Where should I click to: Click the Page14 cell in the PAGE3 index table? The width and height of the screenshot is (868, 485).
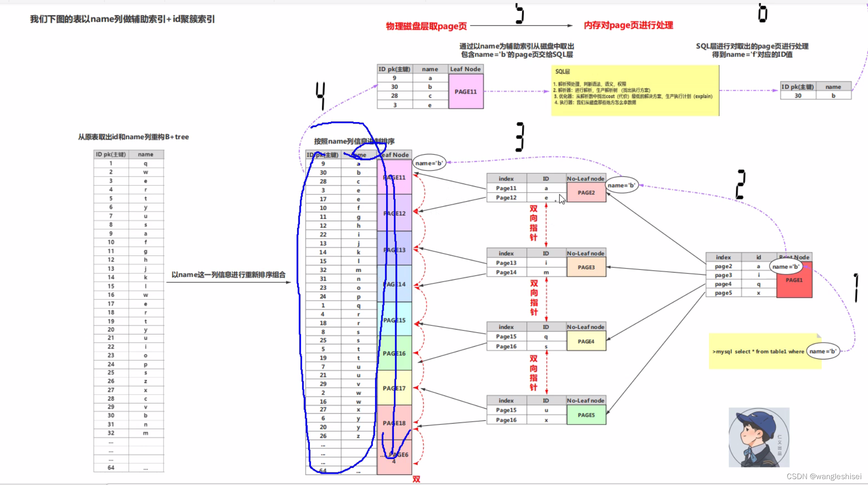(x=506, y=272)
